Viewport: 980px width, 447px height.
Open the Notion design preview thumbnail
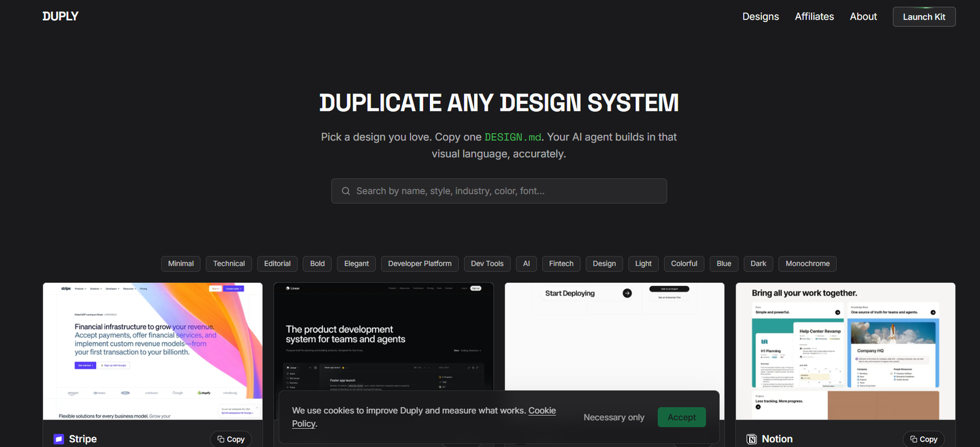coord(845,351)
